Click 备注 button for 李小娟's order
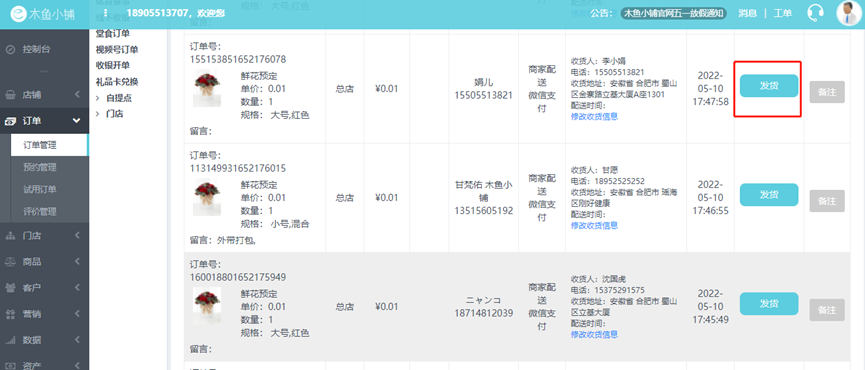The width and height of the screenshot is (865, 370). (x=827, y=92)
